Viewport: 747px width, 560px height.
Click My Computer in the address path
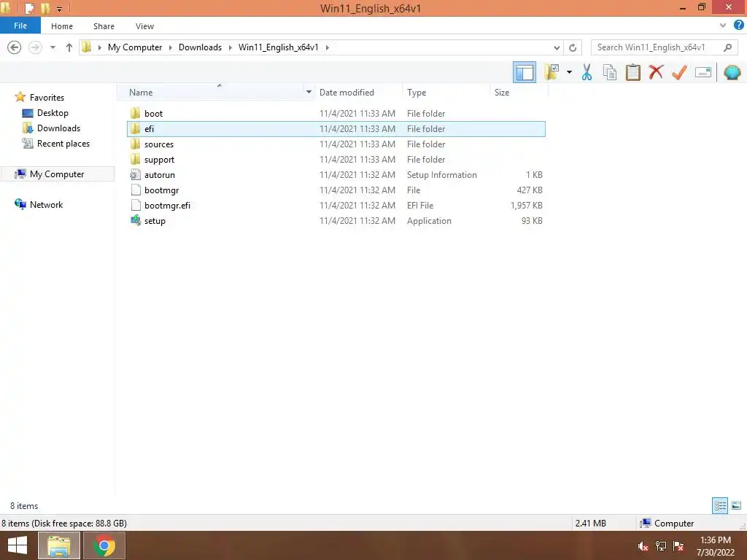tap(135, 47)
